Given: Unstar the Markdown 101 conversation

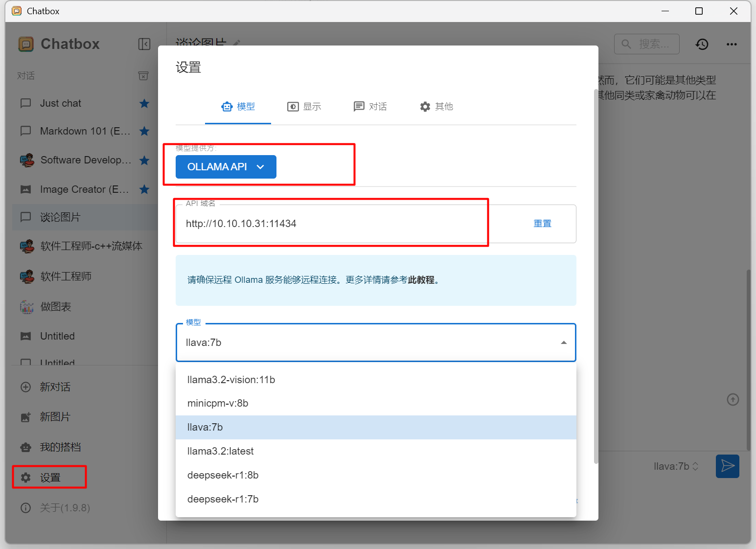Looking at the screenshot, I should click(144, 131).
